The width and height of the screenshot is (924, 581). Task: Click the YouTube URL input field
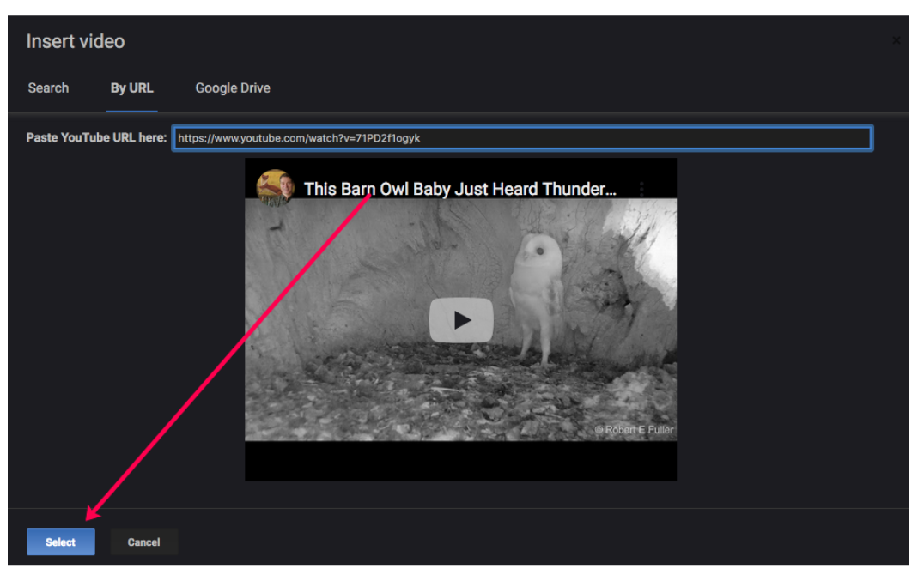click(x=522, y=138)
